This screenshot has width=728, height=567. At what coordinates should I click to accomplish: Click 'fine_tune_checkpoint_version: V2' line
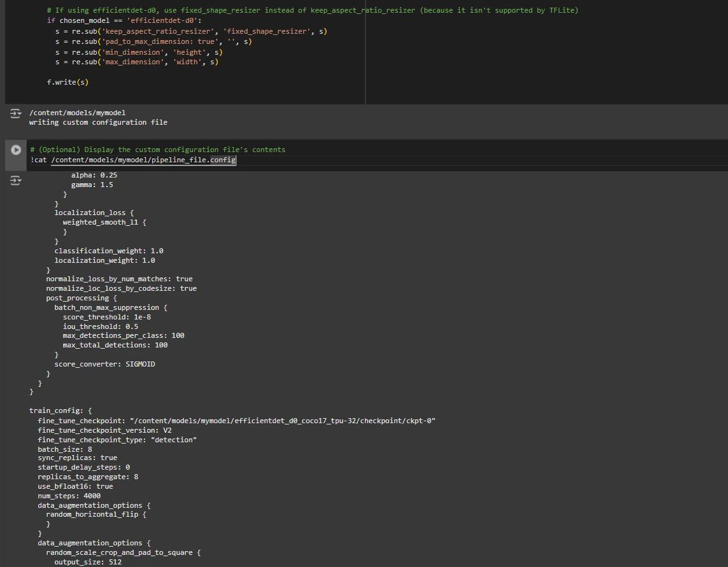pos(104,430)
